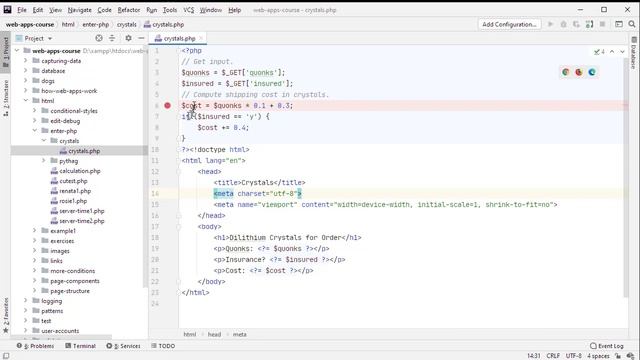Click the 4 spaces indent indicator

click(x=598, y=356)
